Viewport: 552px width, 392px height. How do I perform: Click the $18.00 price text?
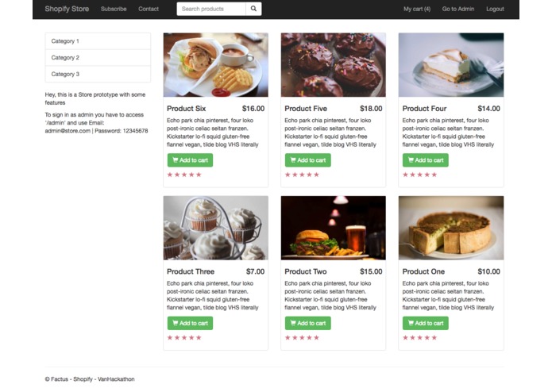371,109
